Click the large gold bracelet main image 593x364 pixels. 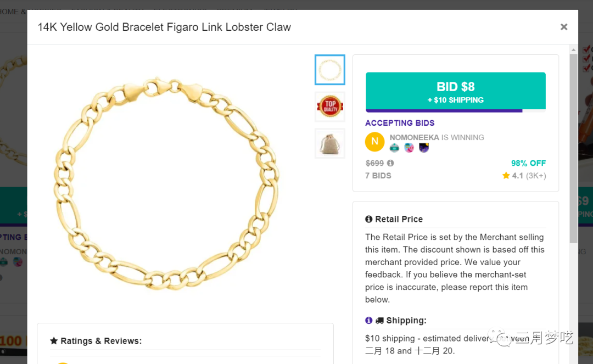point(166,184)
